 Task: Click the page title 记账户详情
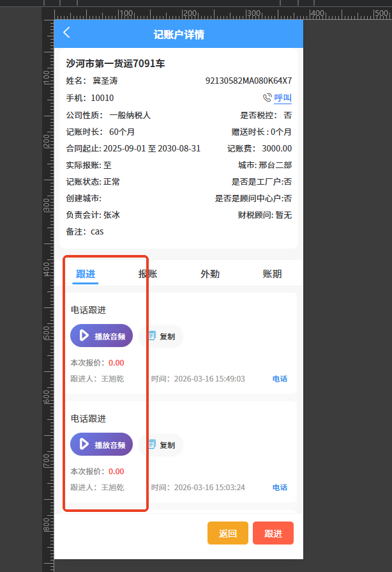coord(179,35)
